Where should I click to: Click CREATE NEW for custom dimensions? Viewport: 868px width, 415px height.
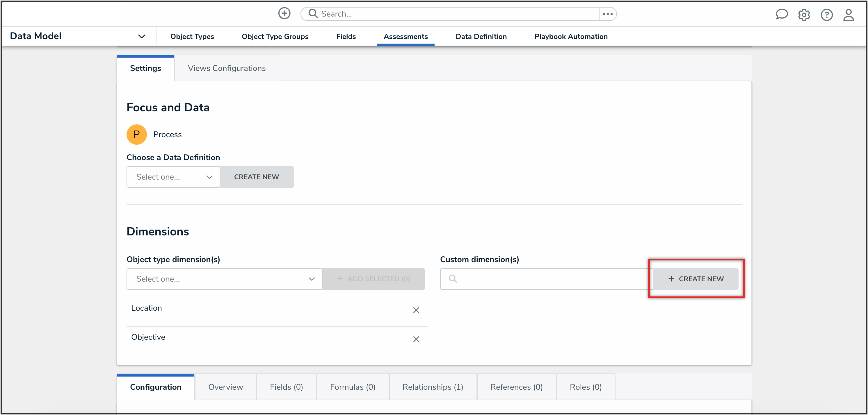pos(696,279)
